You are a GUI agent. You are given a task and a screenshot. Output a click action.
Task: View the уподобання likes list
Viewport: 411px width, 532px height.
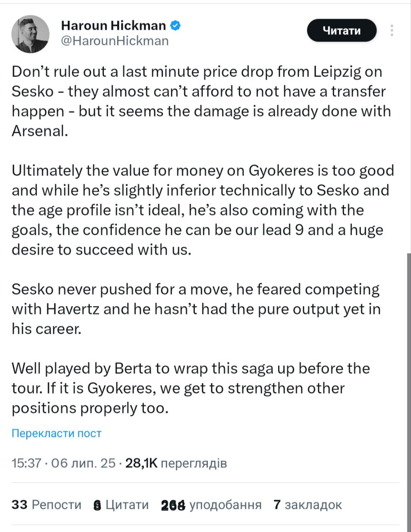[x=211, y=505]
